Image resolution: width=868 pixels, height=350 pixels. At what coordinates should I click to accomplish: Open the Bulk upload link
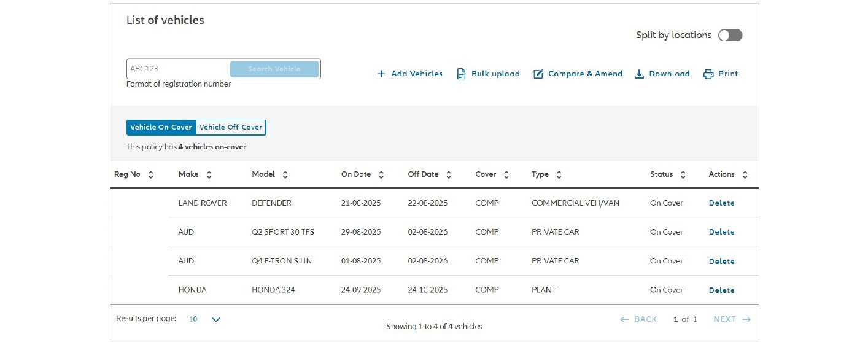(495, 74)
